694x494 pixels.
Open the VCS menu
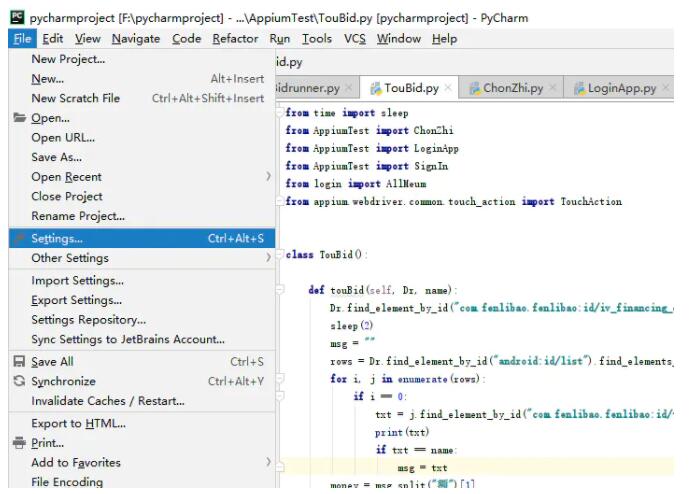(355, 39)
